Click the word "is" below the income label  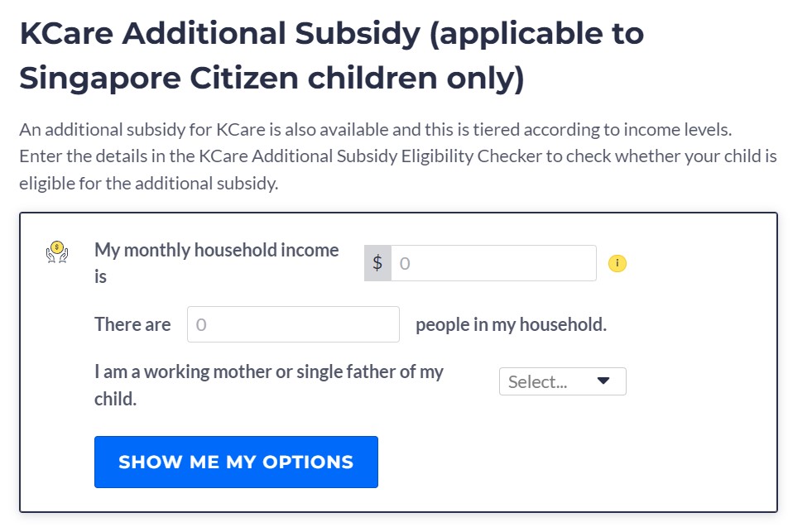tap(100, 277)
